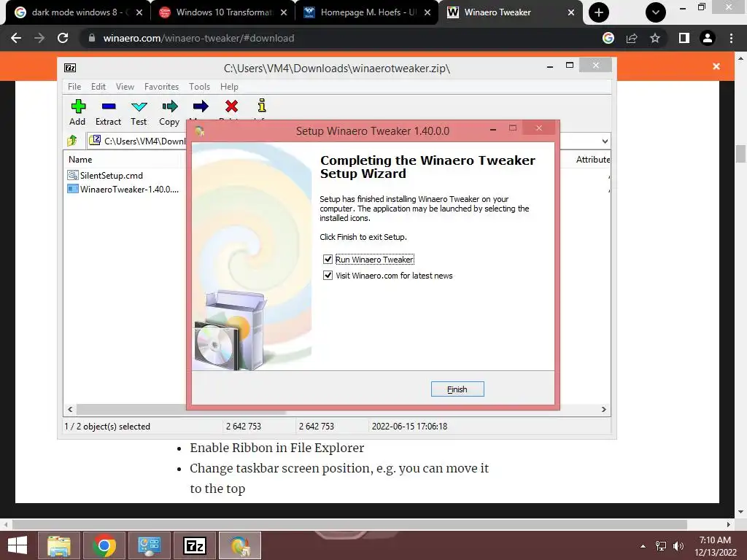
Task: Go up one folder level in 7-Zip
Action: click(x=72, y=141)
